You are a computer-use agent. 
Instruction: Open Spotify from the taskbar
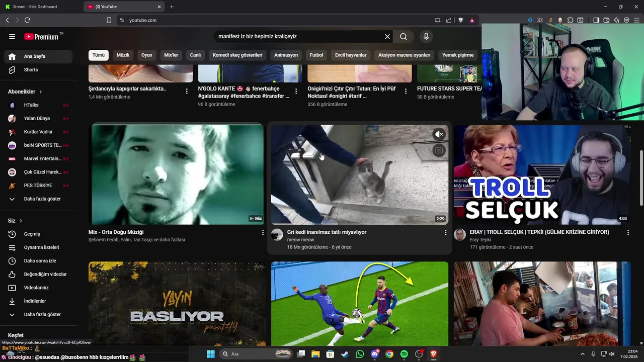pos(404,354)
